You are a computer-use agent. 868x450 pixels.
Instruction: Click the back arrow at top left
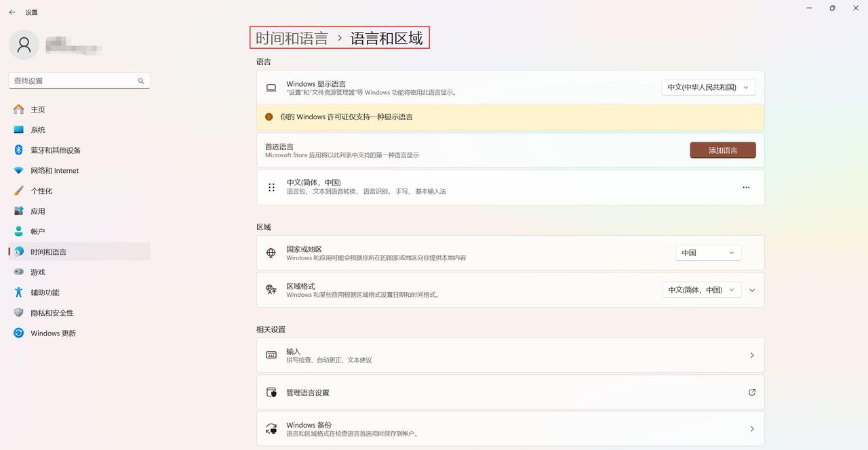(x=12, y=12)
